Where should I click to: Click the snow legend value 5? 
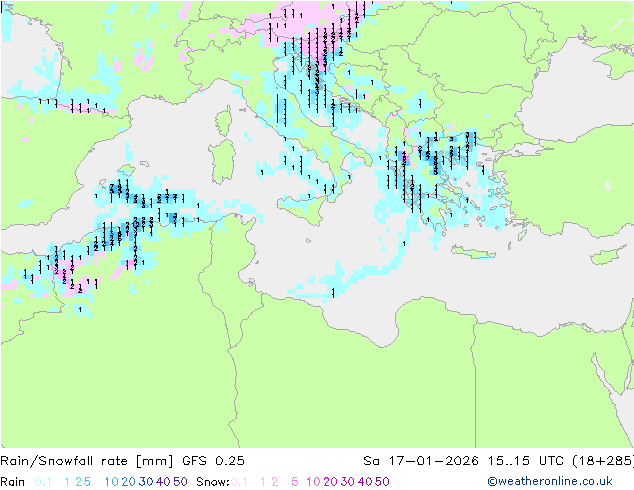click(x=295, y=482)
